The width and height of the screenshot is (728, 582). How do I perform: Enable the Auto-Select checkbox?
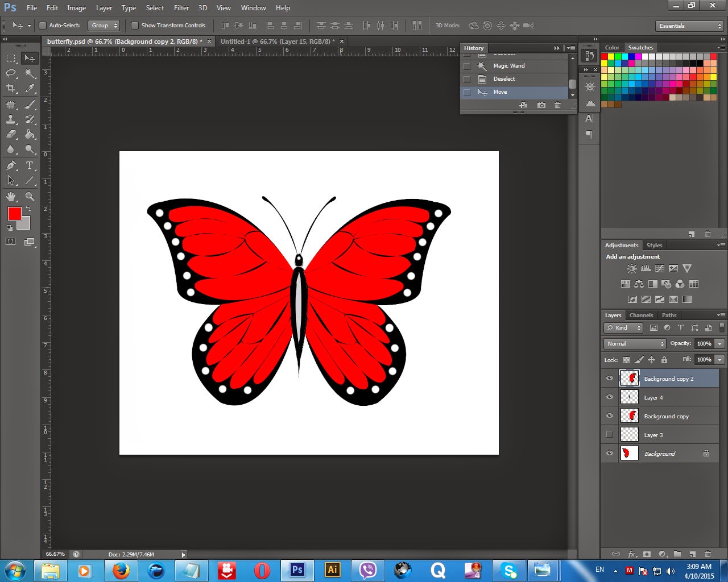(43, 26)
